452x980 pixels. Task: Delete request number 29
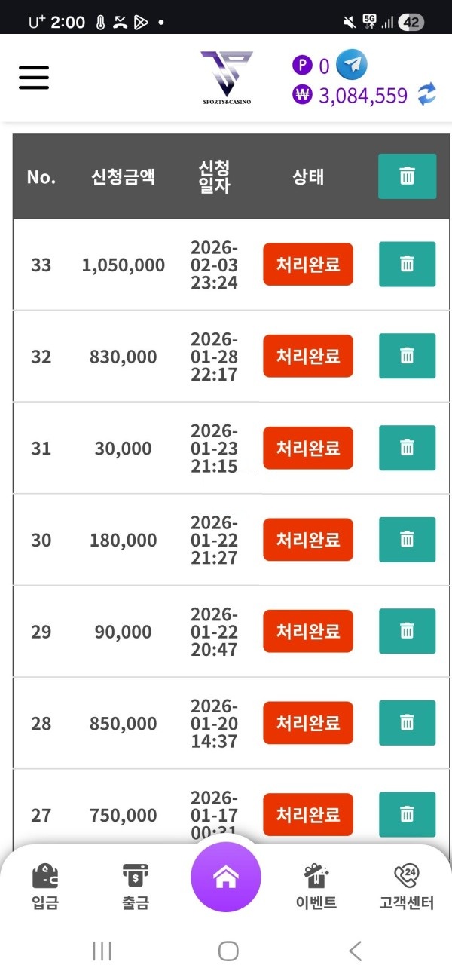tap(407, 631)
